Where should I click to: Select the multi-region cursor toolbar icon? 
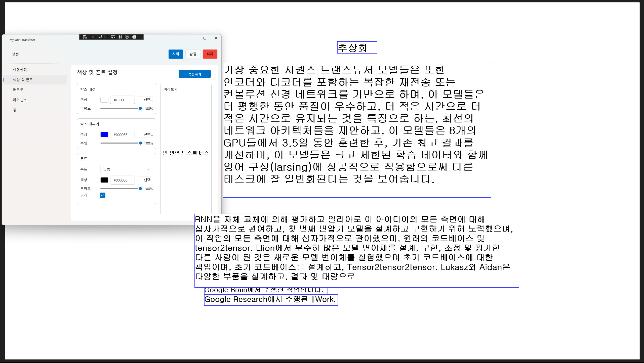point(113,37)
